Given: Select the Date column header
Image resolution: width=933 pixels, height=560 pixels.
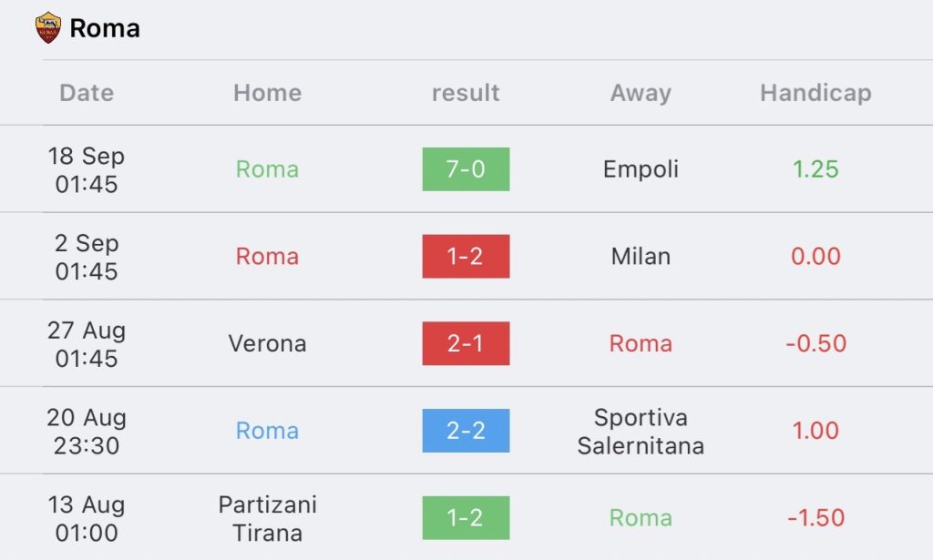Looking at the screenshot, I should 87,93.
